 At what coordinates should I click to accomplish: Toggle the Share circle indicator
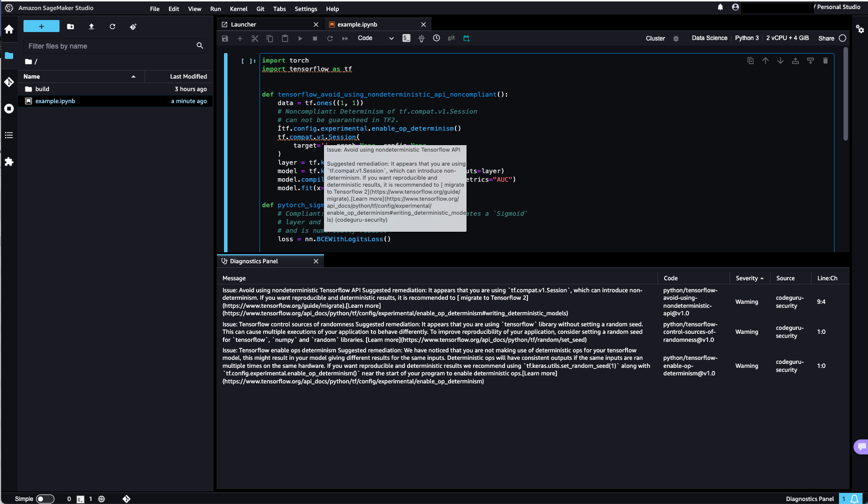[842, 38]
